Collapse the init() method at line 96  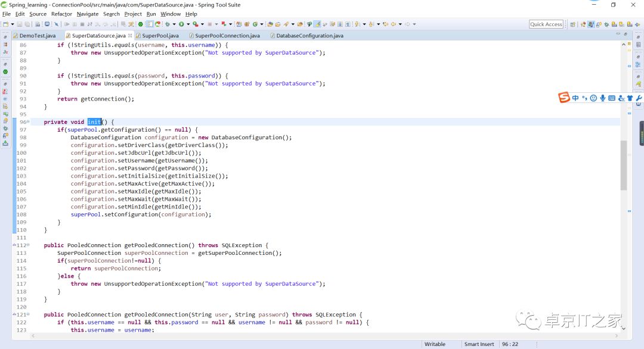coord(29,122)
